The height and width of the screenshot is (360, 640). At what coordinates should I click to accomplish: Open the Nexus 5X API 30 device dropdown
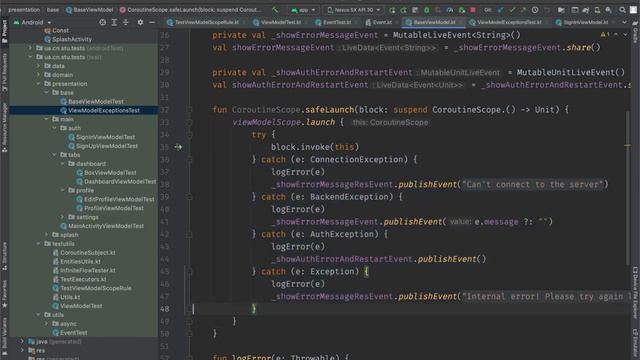(354, 9)
